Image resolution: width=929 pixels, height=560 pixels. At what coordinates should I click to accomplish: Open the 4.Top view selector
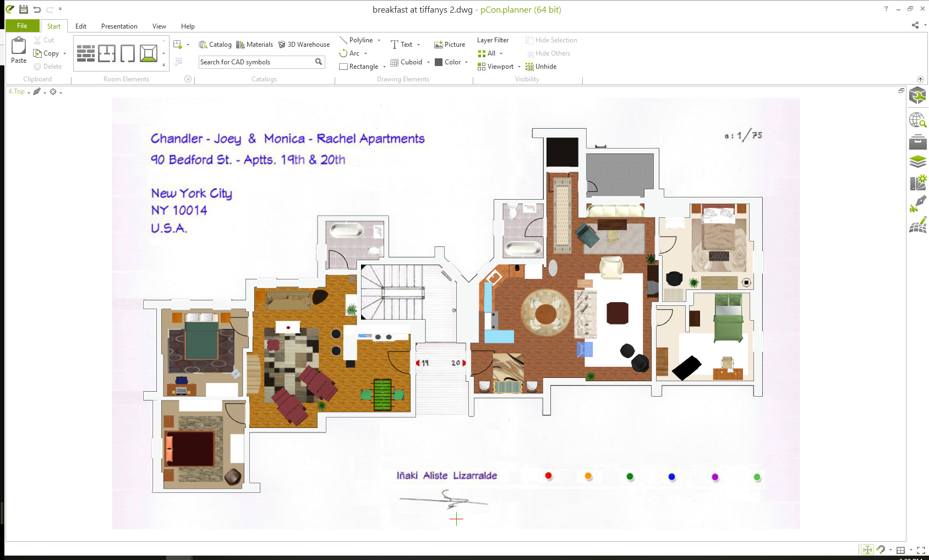19,92
